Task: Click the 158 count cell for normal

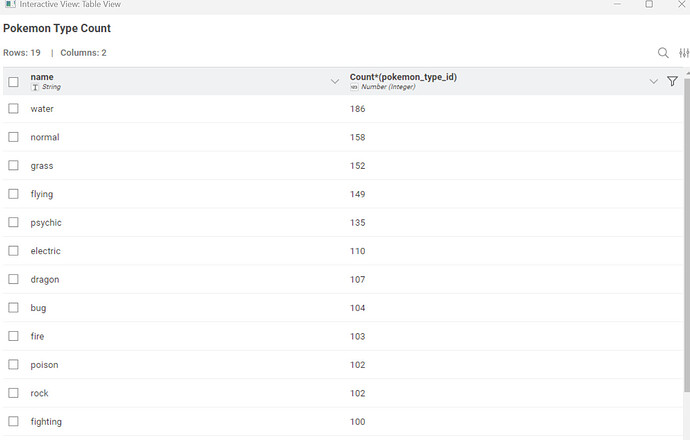Action: [x=357, y=137]
